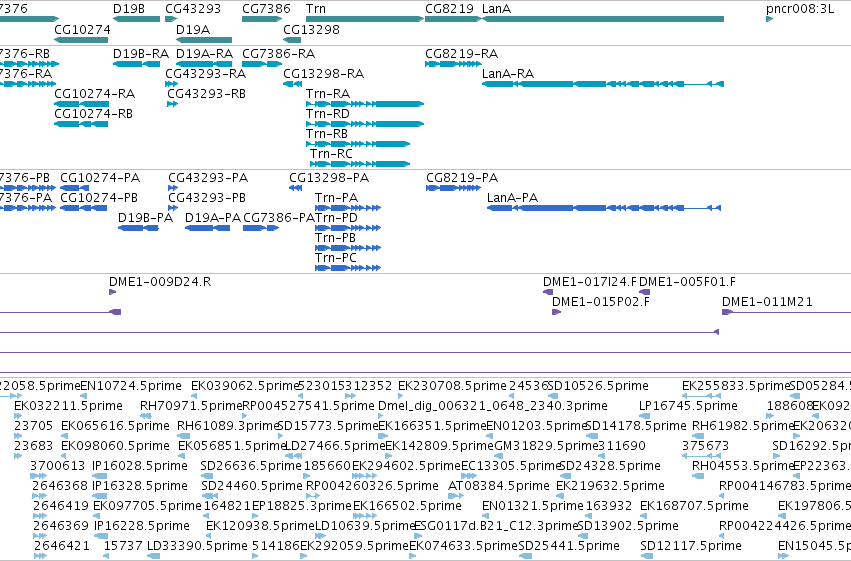Open protein LanA-PA label
851x561 pixels.
[512, 198]
